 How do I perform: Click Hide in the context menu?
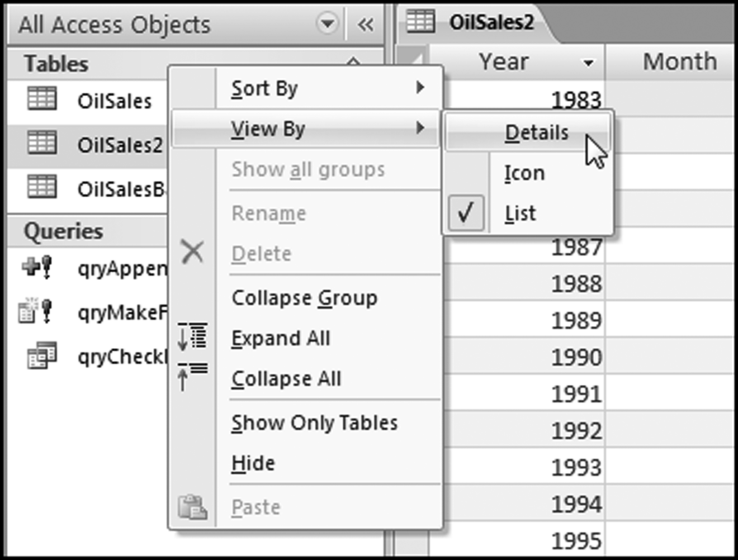[x=253, y=463]
